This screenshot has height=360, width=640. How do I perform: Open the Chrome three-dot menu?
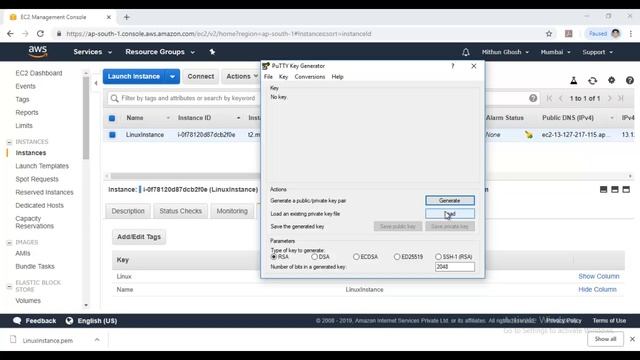click(x=631, y=34)
